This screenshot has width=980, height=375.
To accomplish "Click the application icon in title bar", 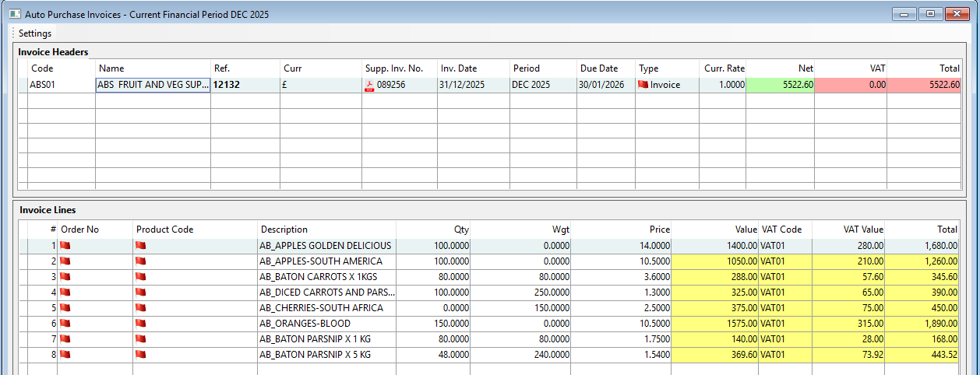I will click(x=14, y=15).
